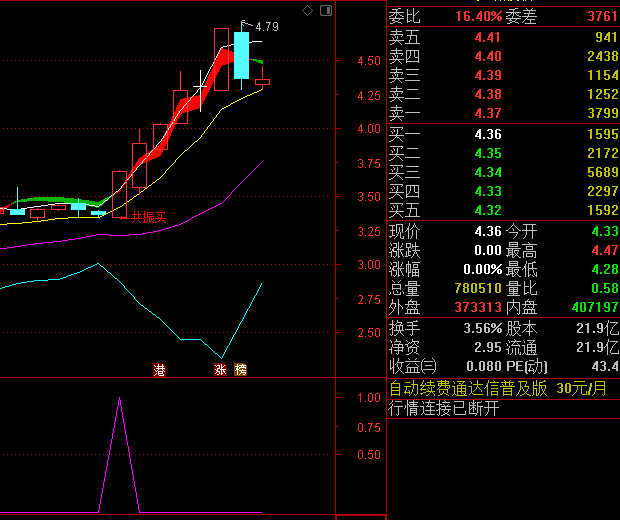This screenshot has width=620, height=520.
Task: Click the 换手 value 3.56%
Action: click(483, 329)
